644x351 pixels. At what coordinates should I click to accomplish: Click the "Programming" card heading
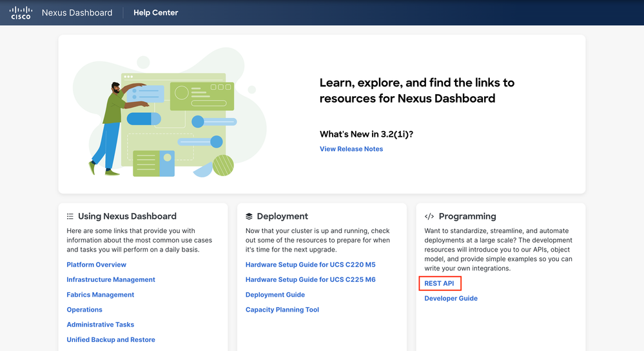pyautogui.click(x=467, y=216)
